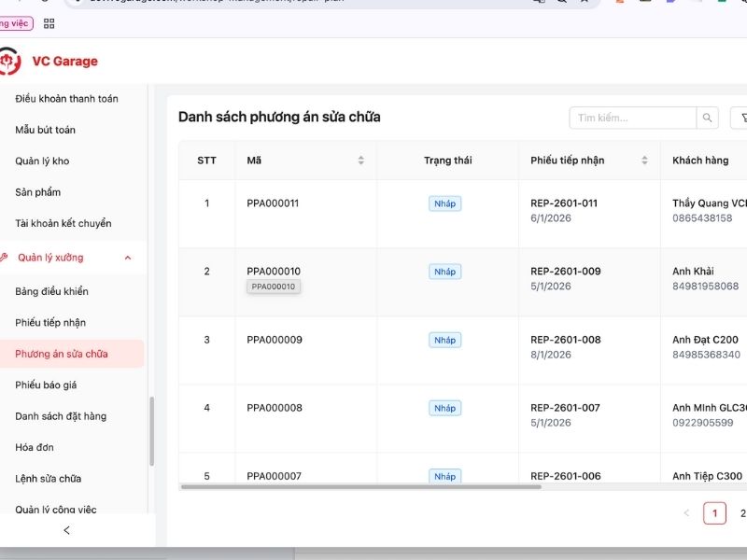747x560 pixels.
Task: Click the Nháp status tag for PPA000009
Action: (x=445, y=340)
